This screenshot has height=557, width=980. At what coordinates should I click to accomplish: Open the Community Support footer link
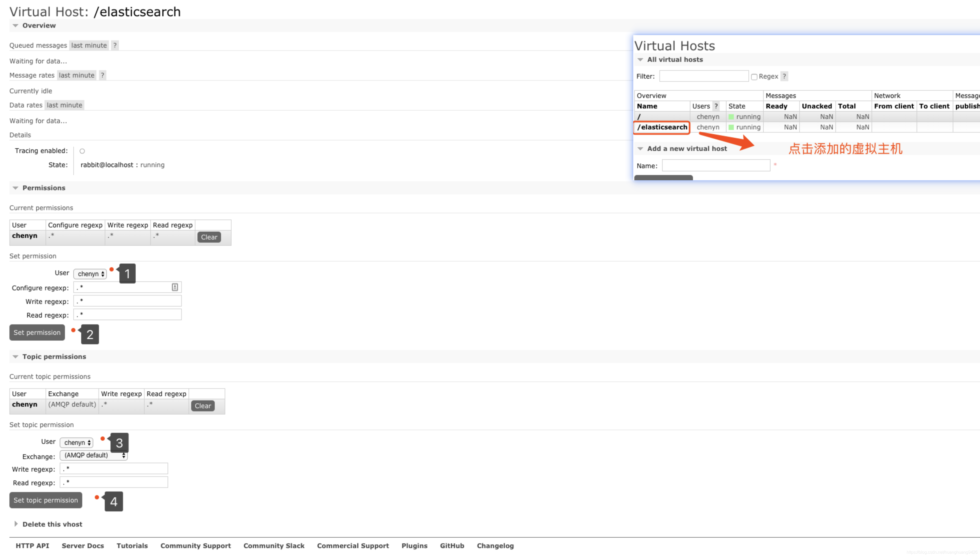196,545
